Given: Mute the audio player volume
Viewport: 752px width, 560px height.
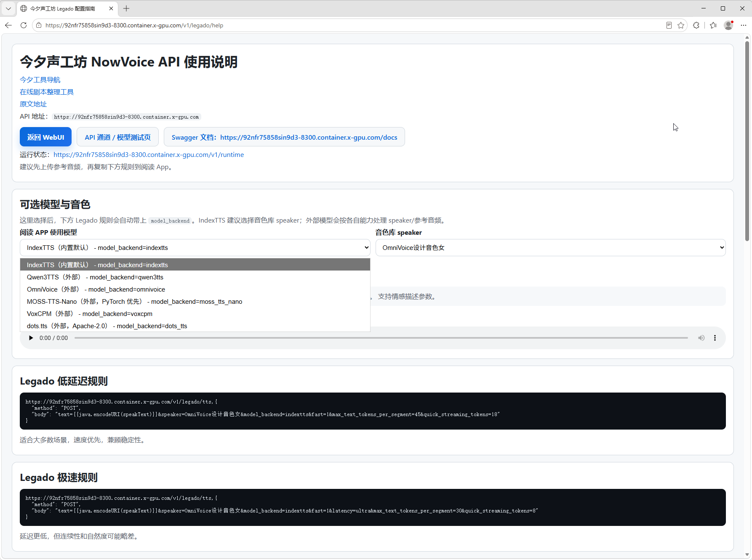Looking at the screenshot, I should click(701, 338).
